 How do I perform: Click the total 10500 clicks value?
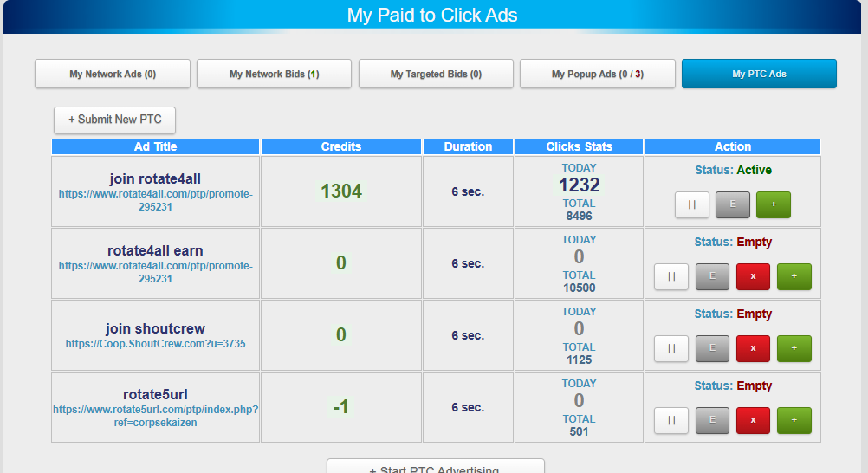coord(579,288)
